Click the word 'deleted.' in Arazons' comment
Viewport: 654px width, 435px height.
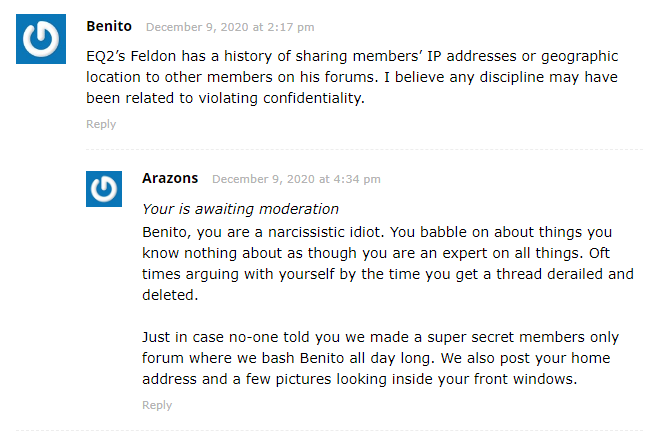(170, 295)
